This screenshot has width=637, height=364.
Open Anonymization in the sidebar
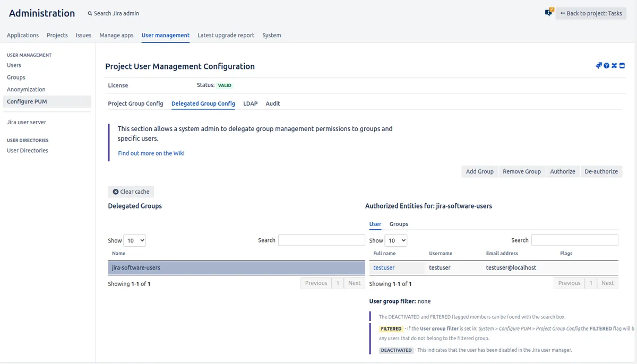(x=26, y=90)
